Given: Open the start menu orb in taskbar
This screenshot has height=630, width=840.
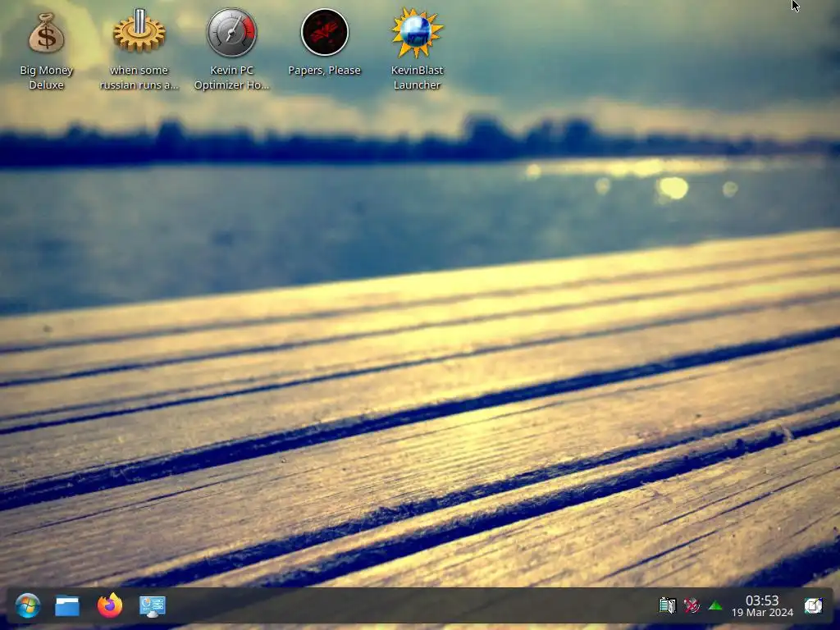Looking at the screenshot, I should click(x=27, y=606).
